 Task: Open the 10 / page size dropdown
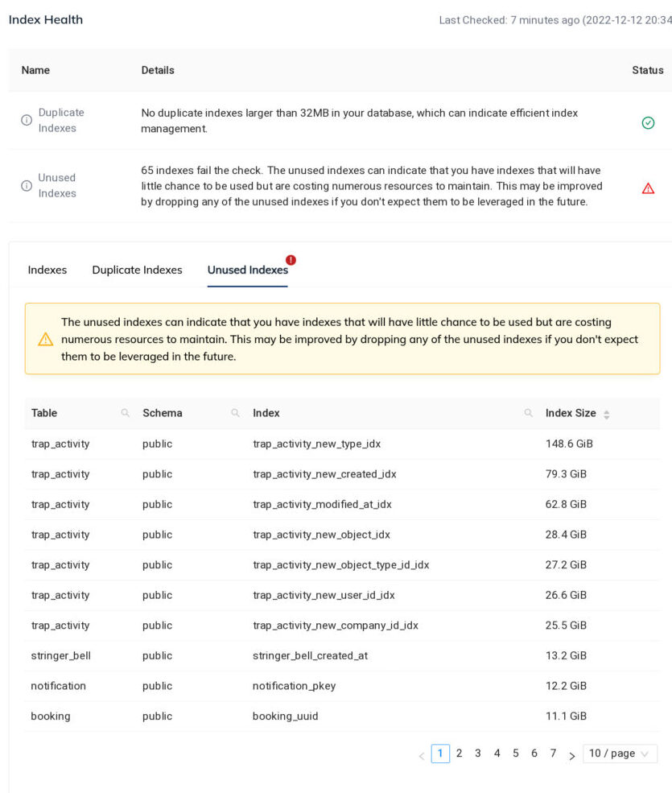[x=620, y=753]
